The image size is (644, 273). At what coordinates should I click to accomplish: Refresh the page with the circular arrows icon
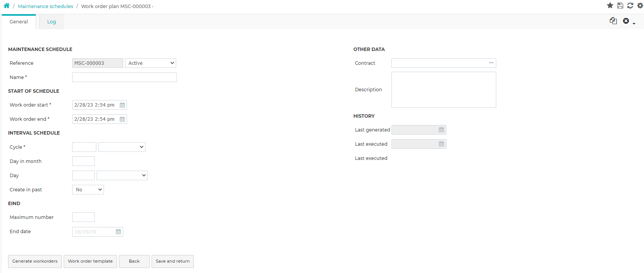click(x=630, y=5)
